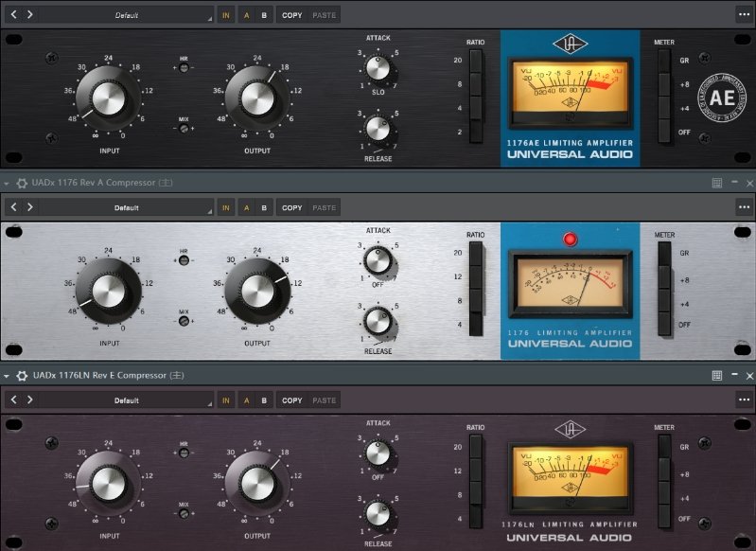Viewport: 756px width, 551px height.
Task: Open the 1176 Rev A three-dot options menu
Action: (744, 207)
